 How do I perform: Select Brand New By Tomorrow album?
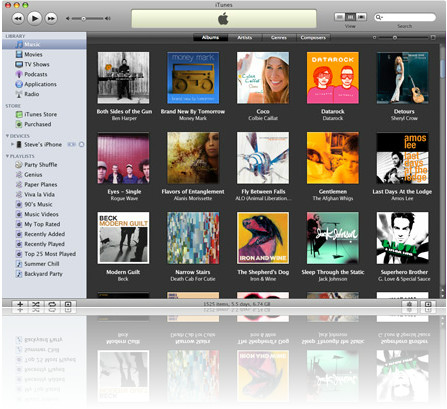click(193, 78)
